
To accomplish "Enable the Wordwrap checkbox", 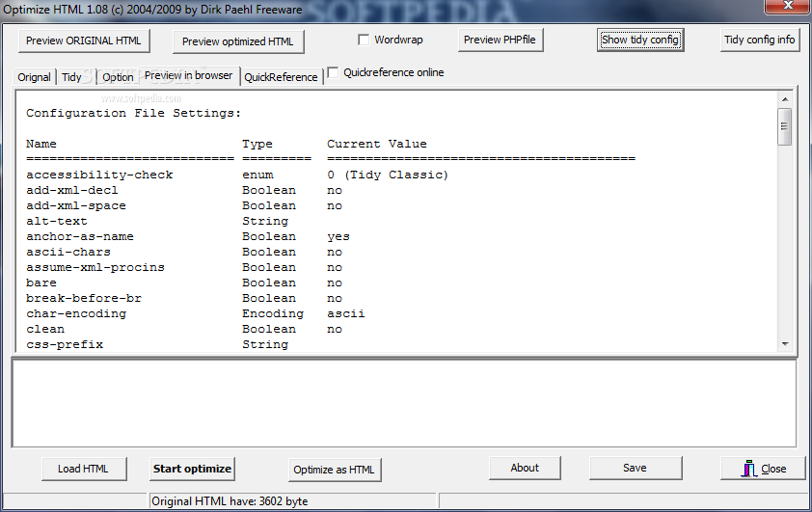I will (x=364, y=40).
